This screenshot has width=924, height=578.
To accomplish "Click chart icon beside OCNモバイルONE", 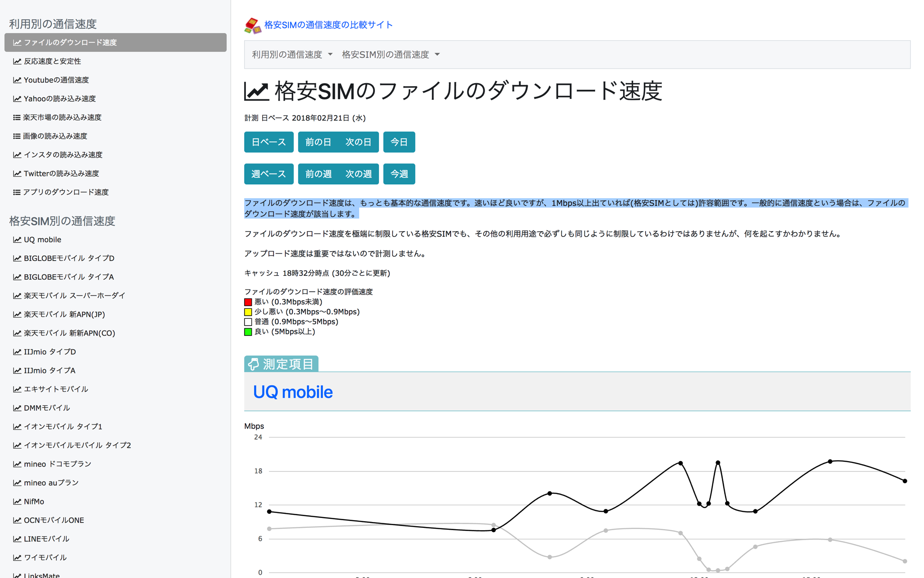I will (17, 520).
